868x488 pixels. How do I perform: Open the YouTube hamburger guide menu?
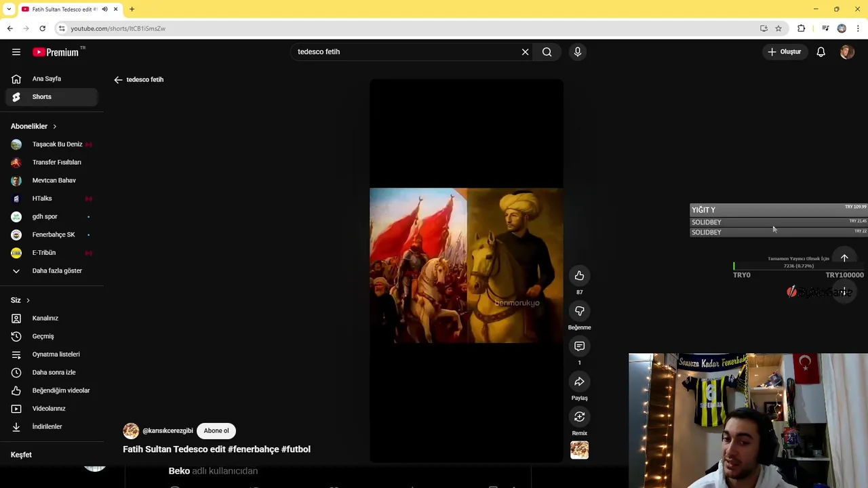[x=16, y=52]
